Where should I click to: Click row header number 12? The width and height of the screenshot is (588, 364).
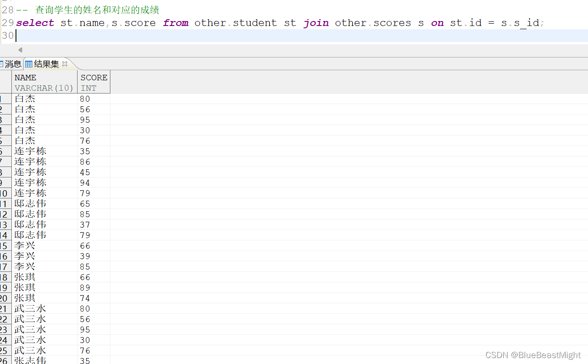[5, 214]
